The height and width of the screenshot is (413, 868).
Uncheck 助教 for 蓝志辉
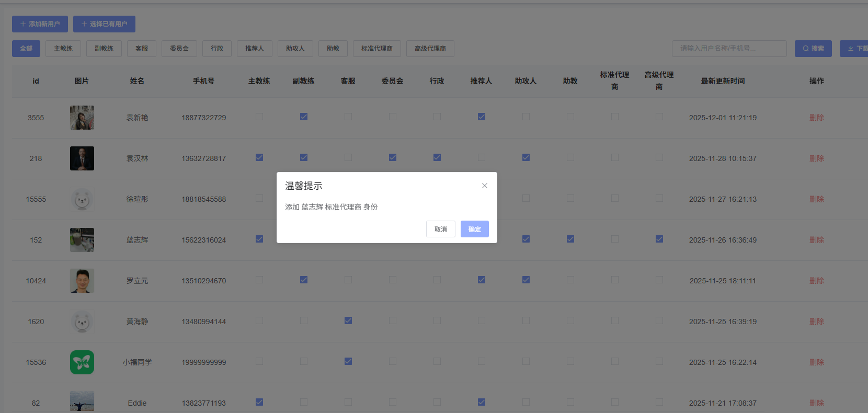[x=570, y=239]
